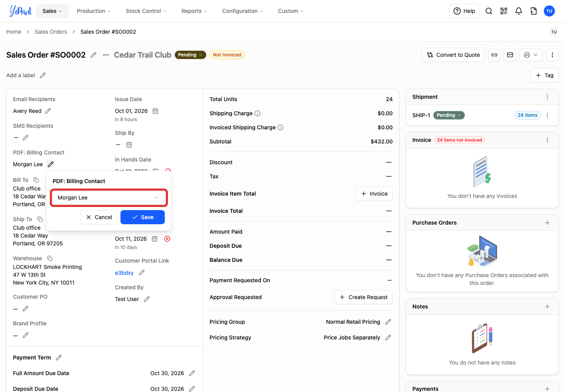Open the Production menu

tap(94, 11)
